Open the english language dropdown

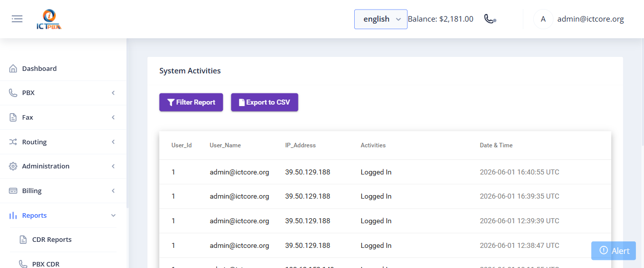pyautogui.click(x=381, y=19)
